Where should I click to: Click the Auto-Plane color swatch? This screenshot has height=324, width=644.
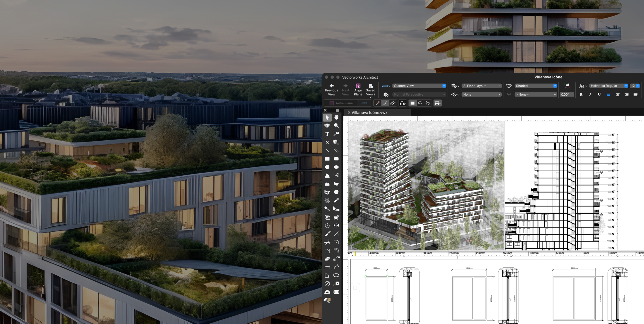[x=331, y=103]
